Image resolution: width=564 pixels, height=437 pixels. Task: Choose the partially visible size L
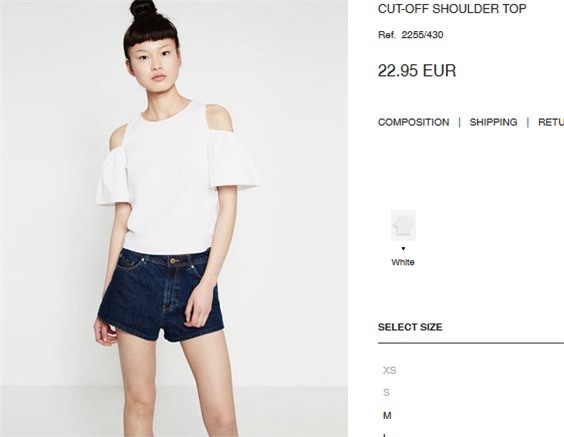[x=385, y=435]
